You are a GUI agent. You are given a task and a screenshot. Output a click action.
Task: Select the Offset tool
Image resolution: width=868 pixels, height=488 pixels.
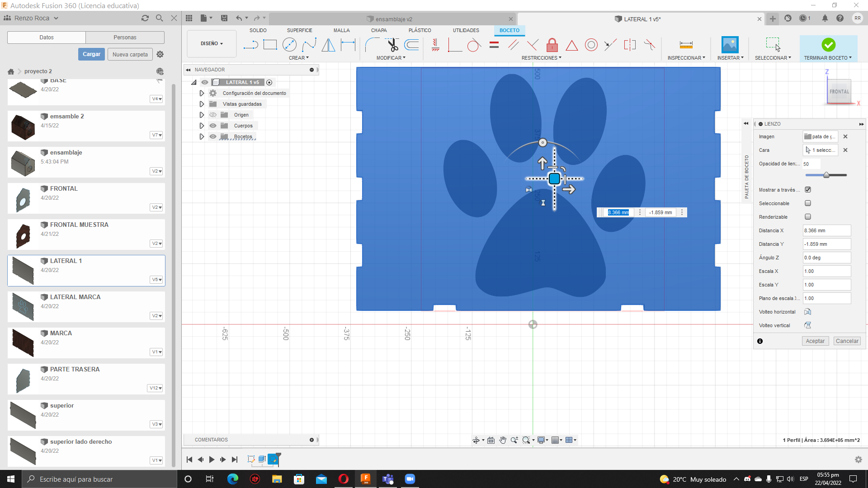[x=411, y=45]
